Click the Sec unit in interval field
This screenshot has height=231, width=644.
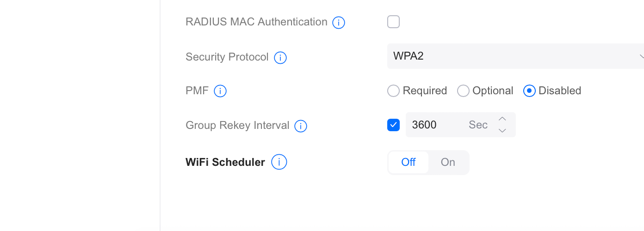pos(478,125)
